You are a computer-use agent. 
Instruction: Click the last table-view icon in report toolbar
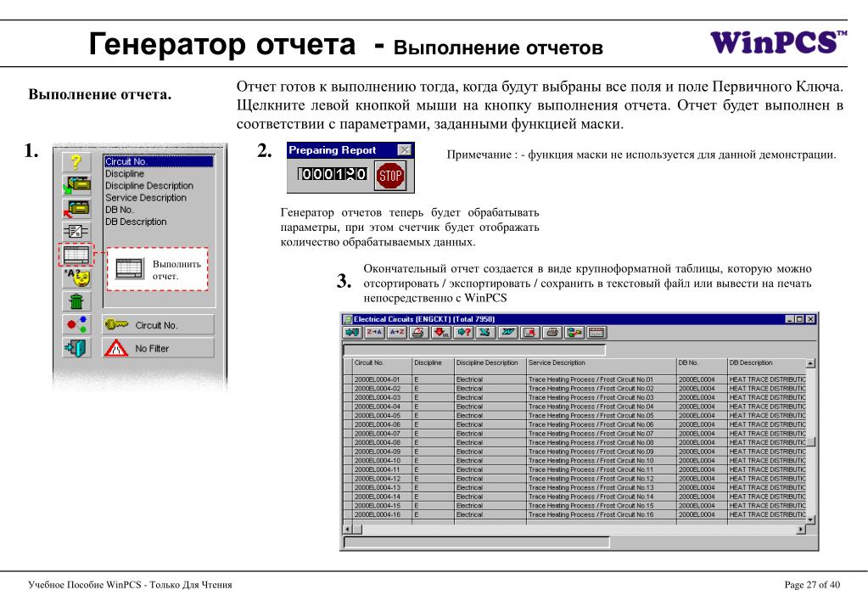(596, 333)
